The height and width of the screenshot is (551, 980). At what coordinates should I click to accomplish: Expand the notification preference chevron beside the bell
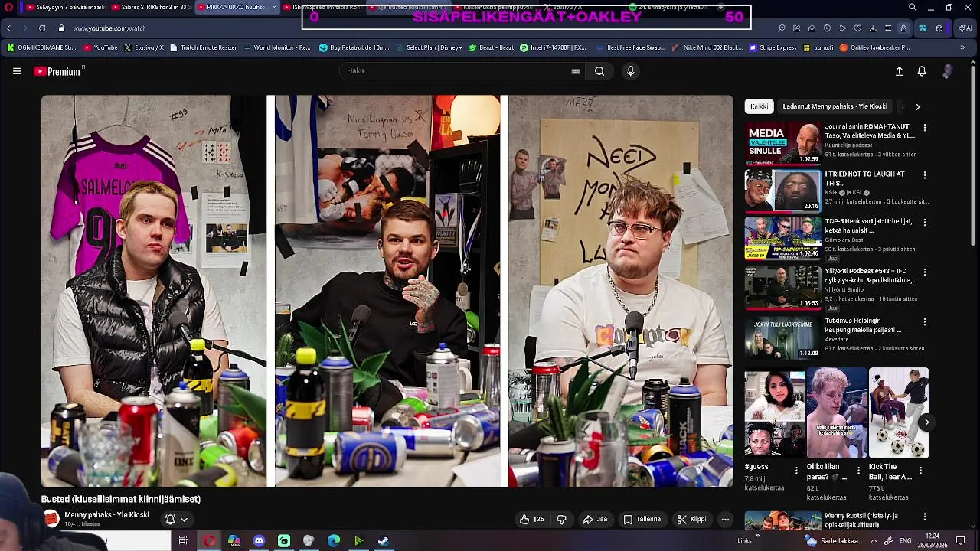pyautogui.click(x=184, y=520)
